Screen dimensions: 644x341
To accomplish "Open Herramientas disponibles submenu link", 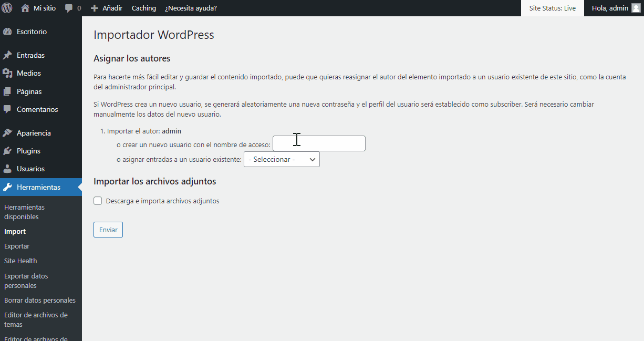I will [25, 212].
